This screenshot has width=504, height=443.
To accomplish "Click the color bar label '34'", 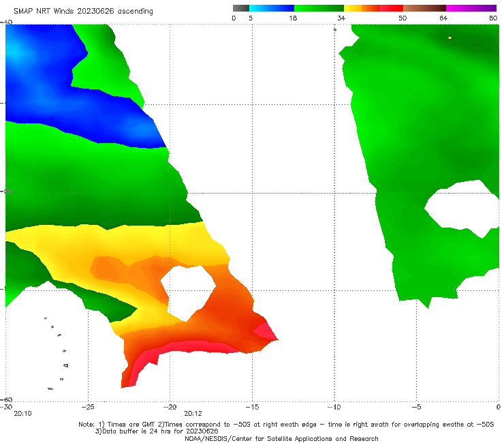I will 341,18.
